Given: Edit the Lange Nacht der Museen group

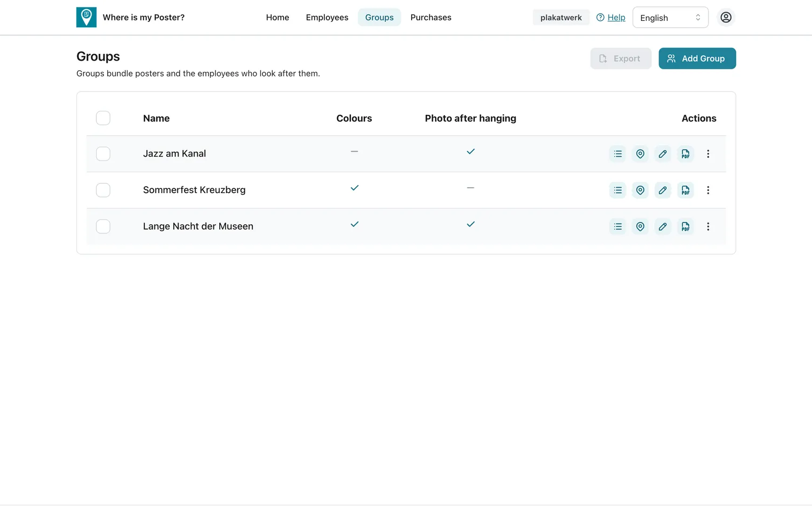Looking at the screenshot, I should pyautogui.click(x=662, y=226).
